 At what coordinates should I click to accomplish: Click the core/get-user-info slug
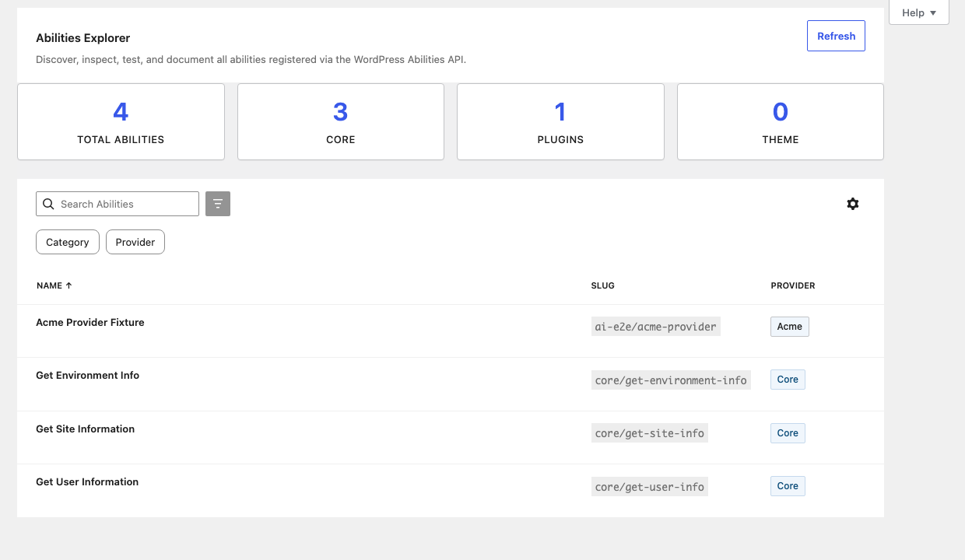[650, 487]
